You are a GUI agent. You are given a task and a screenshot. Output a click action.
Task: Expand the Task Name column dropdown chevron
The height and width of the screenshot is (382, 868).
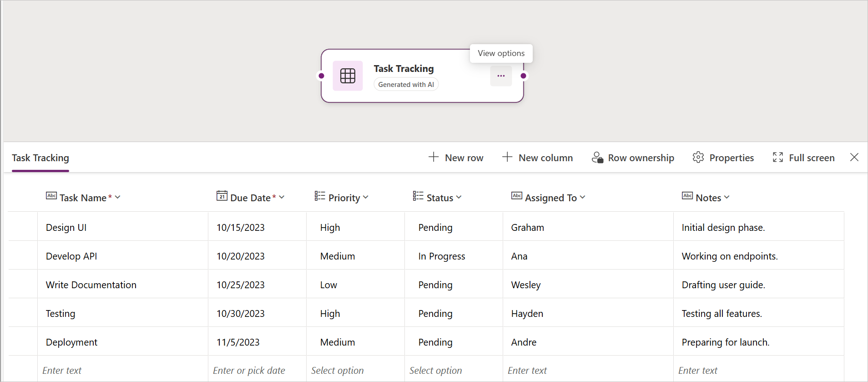point(118,197)
